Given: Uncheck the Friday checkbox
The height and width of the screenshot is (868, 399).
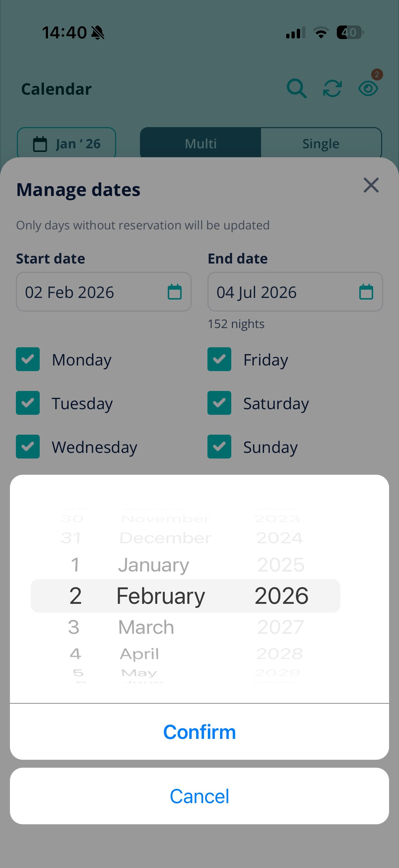Looking at the screenshot, I should point(219,359).
